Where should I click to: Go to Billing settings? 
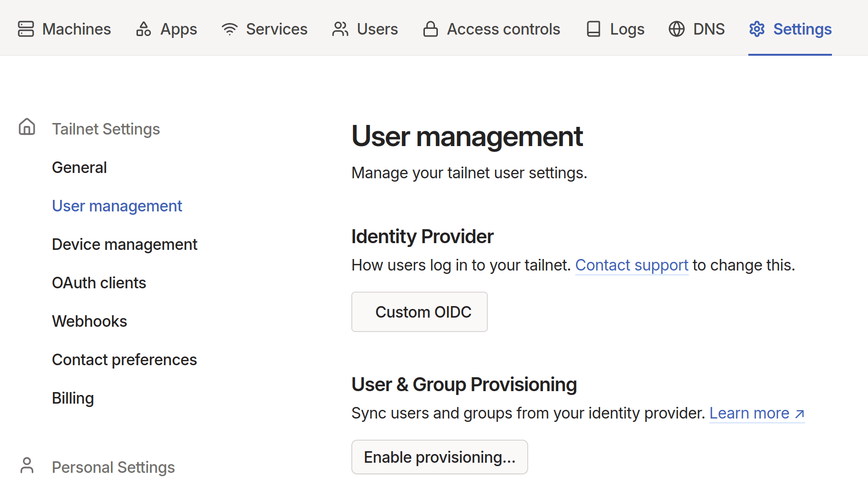coord(73,398)
